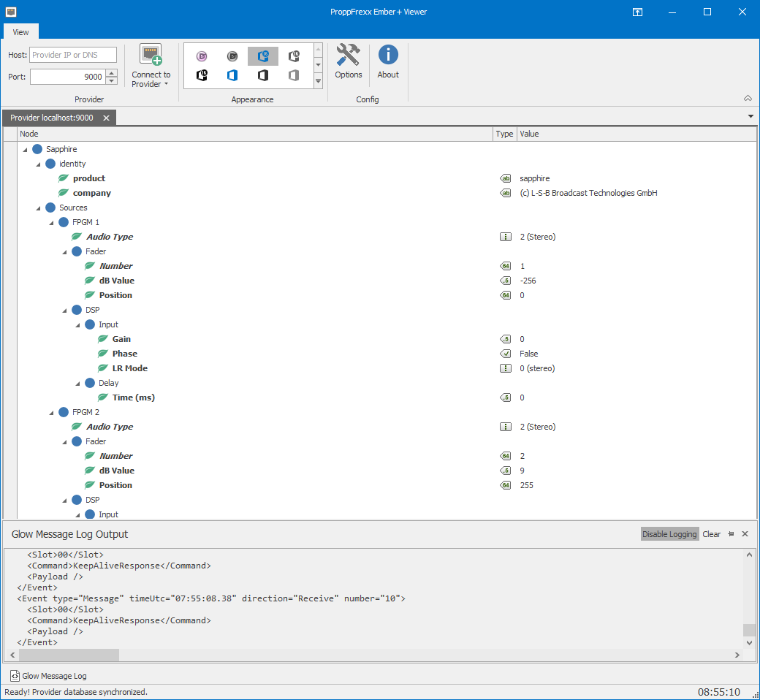Collapse the Sapphire root node
The height and width of the screenshot is (700, 760).
tap(26, 149)
